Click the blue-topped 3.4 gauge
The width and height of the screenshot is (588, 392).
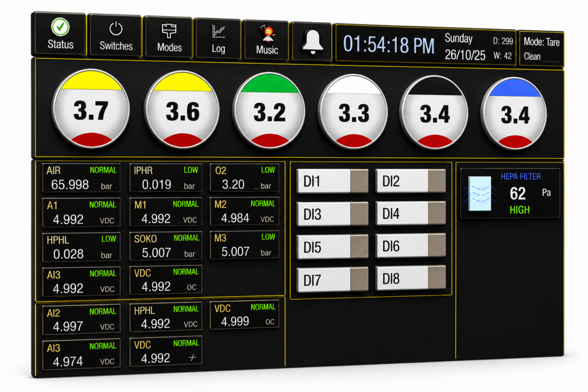pyautogui.click(x=514, y=114)
